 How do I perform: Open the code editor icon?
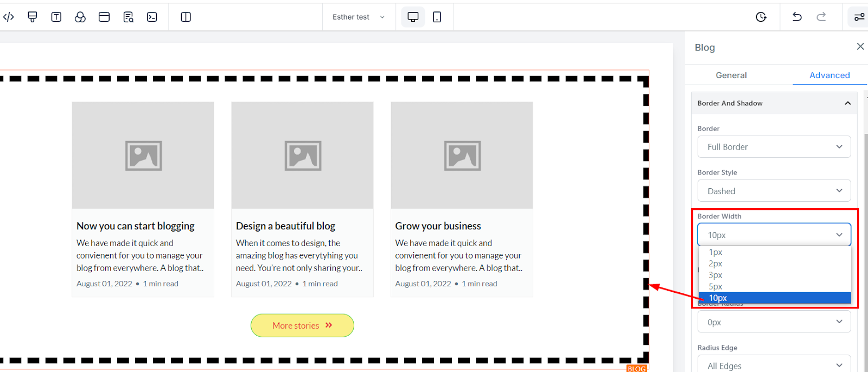coord(9,17)
